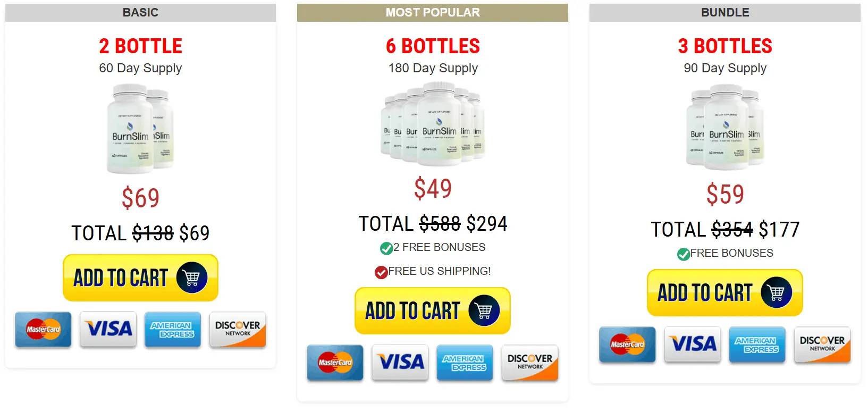Add 2 Bottle package to cart
Screen dimensions: 868x411
coord(140,278)
